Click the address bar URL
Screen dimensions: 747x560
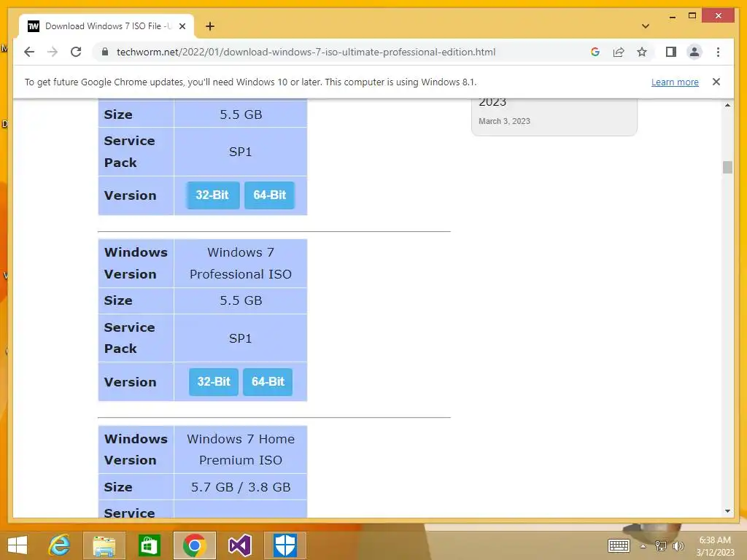306,52
